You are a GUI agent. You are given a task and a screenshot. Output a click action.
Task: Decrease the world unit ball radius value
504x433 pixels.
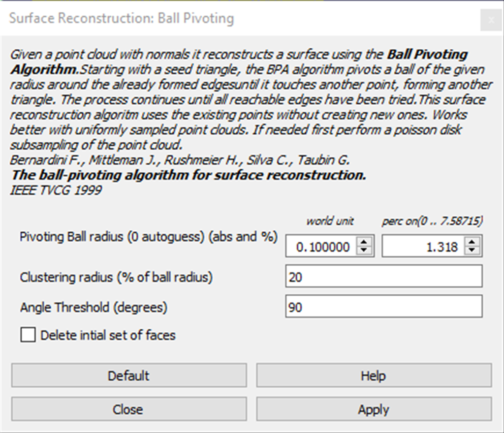364,250
